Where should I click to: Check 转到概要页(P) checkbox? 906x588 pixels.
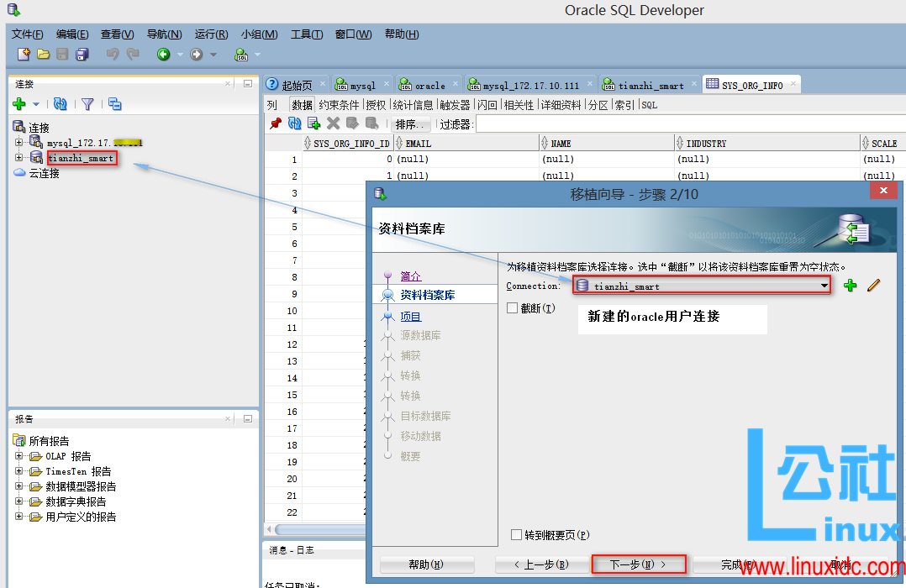(x=517, y=535)
